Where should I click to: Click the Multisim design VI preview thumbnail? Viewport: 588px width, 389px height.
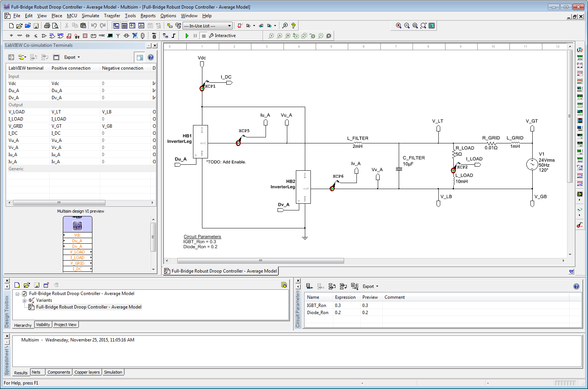[x=77, y=244]
